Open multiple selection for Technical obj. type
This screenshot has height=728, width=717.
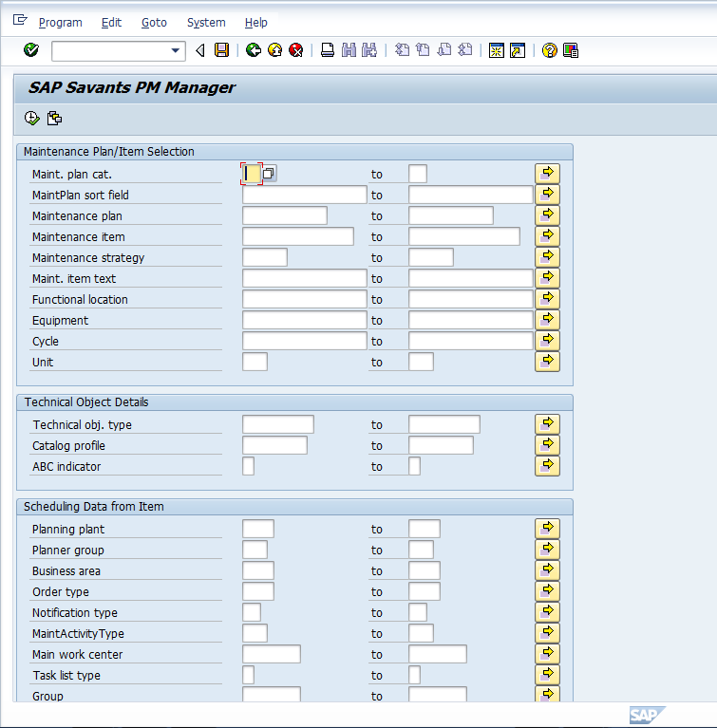[547, 424]
